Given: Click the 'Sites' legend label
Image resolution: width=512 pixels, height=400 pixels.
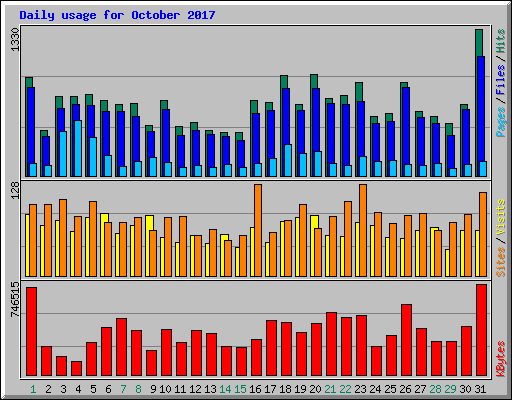Looking at the screenshot, I should tap(501, 262).
